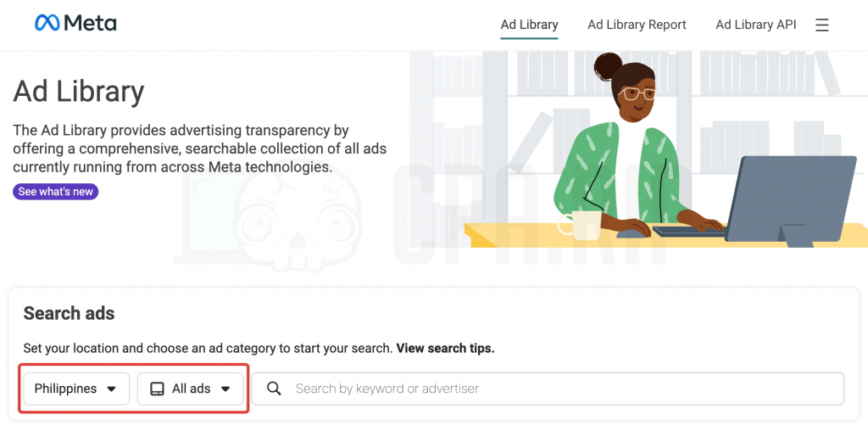The height and width of the screenshot is (431, 868).
Task: Click the coffee mug in the illustration
Action: click(580, 225)
